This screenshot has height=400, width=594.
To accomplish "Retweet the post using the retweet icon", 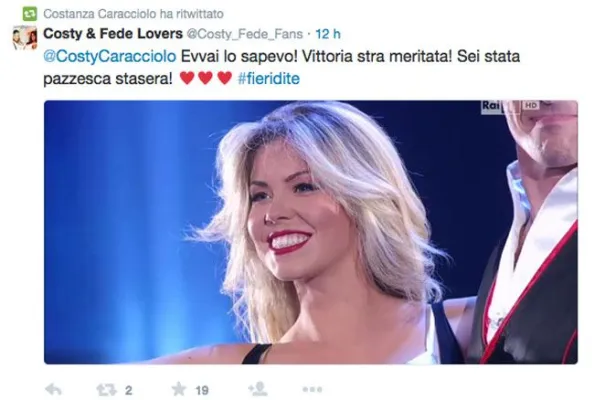I will [x=106, y=390].
